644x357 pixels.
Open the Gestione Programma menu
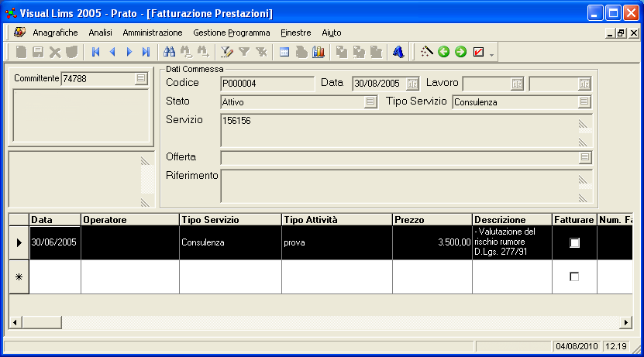(x=232, y=33)
